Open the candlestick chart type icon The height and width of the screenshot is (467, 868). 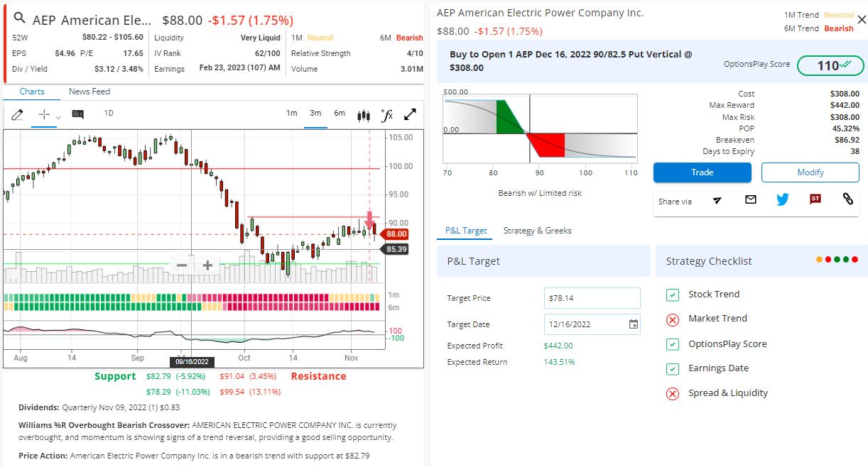click(x=364, y=114)
